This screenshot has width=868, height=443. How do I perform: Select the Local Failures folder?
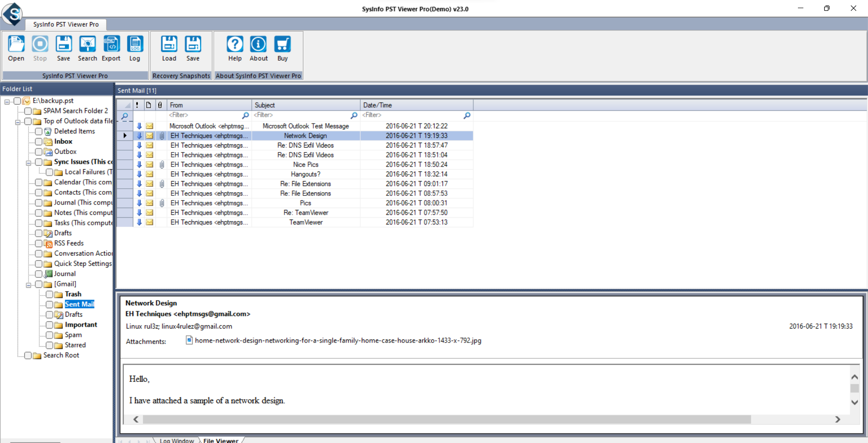(x=88, y=172)
